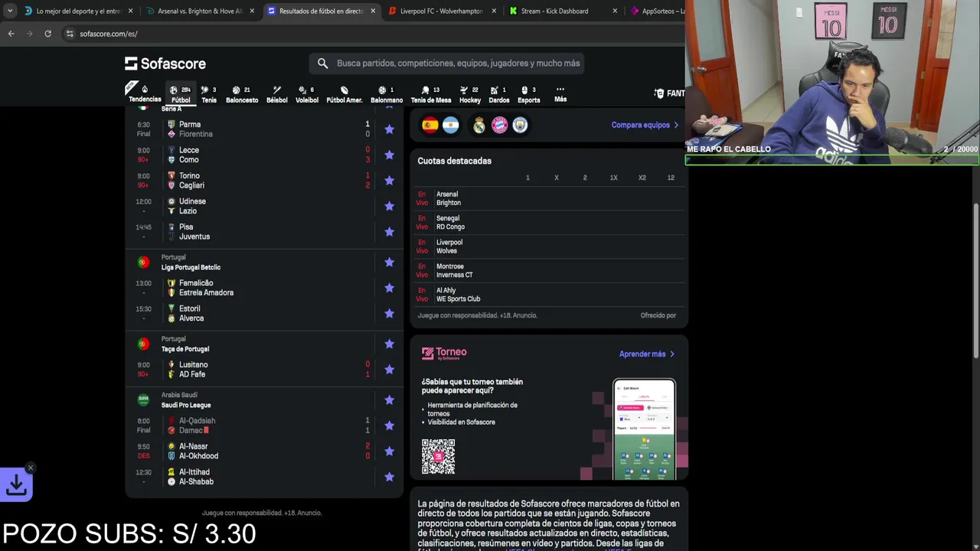Favorite the Torino vs Cagliari match
This screenshot has width=980, height=551.
(389, 181)
